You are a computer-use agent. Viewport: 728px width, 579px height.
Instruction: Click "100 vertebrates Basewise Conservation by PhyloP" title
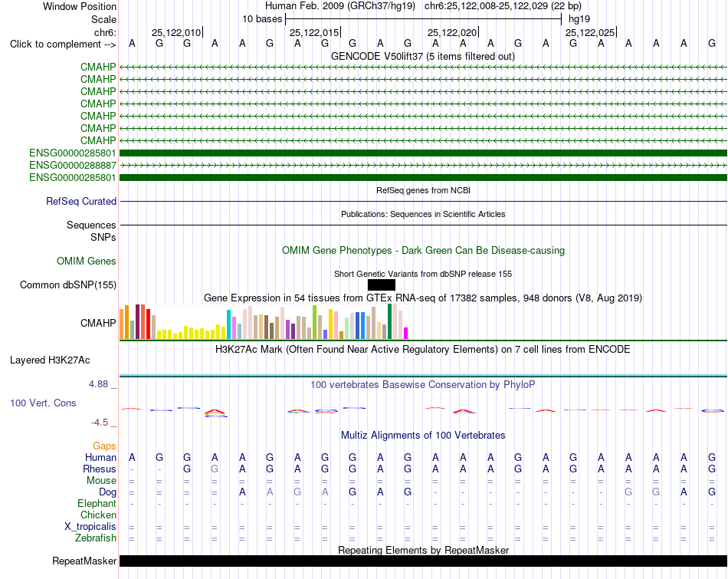click(x=423, y=385)
